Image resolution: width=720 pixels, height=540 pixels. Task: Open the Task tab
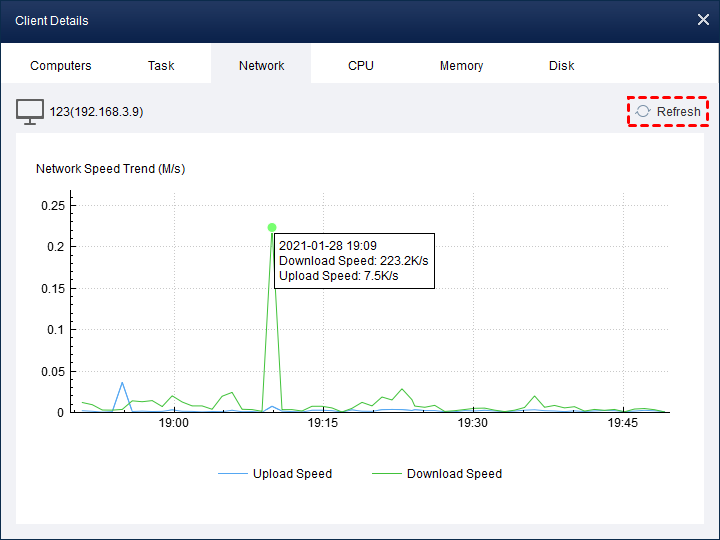click(x=161, y=66)
